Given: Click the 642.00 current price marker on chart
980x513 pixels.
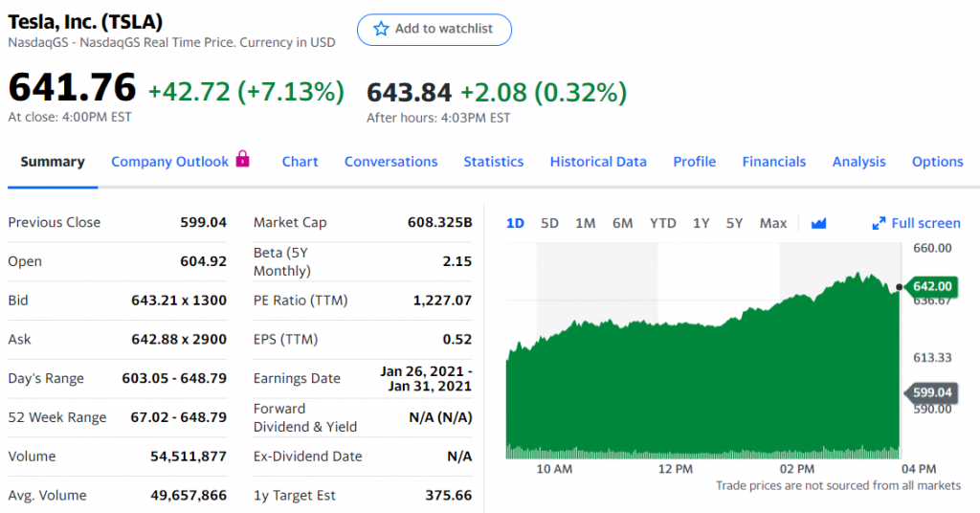Looking at the screenshot, I should pyautogui.click(x=931, y=286).
